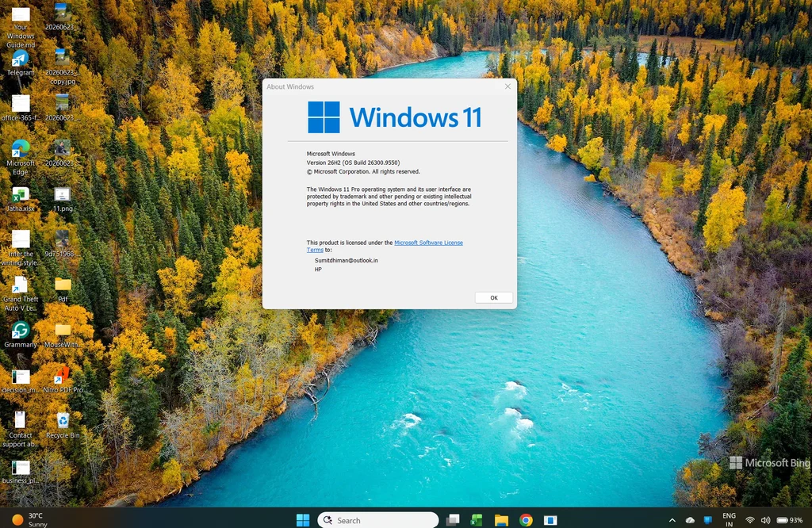The image size is (812, 528).
Task: Open Your Windows Guide.md desktop file
Action: click(21, 28)
